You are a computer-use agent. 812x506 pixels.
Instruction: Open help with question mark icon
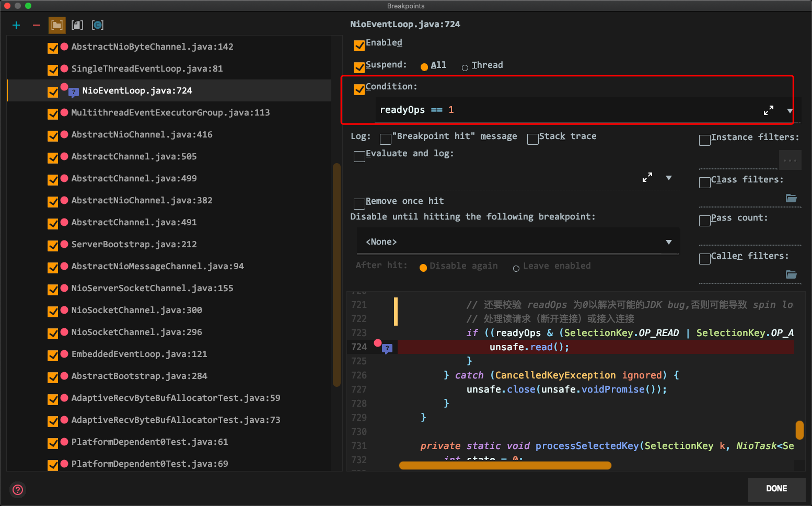[x=18, y=489]
